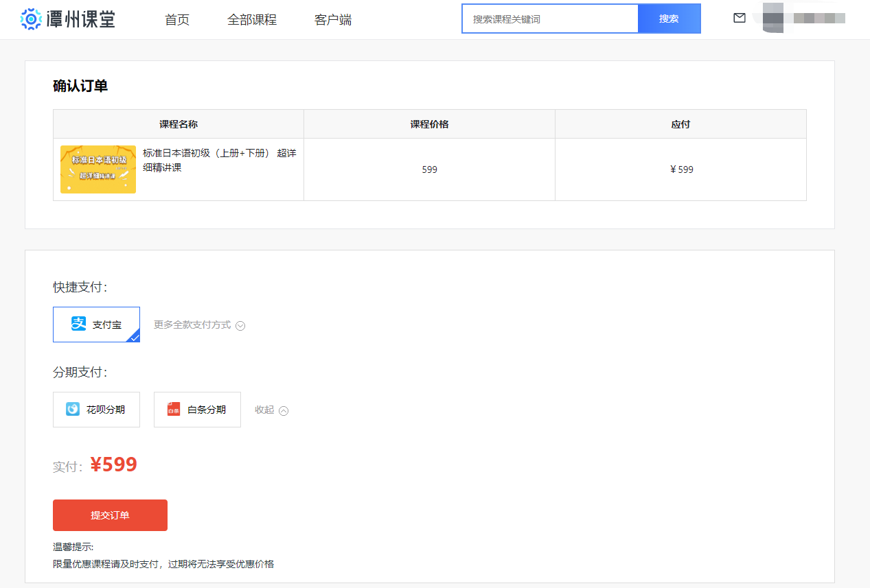
Task: Select 支付宝 quick payment option
Action: click(x=96, y=325)
